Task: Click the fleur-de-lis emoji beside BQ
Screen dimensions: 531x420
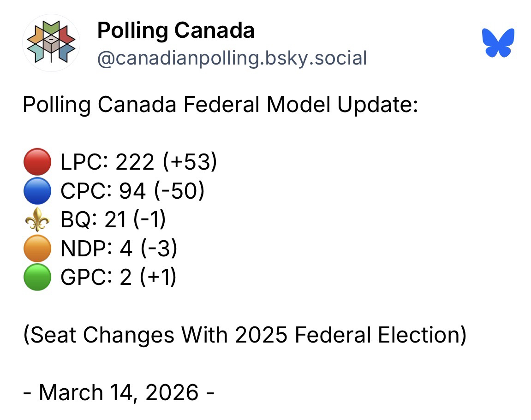Action: click(36, 219)
